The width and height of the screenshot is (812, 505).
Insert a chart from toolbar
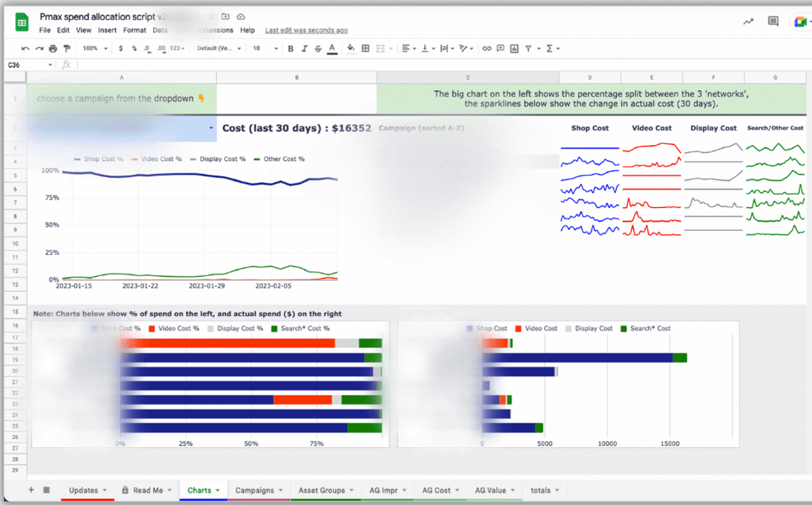click(514, 48)
